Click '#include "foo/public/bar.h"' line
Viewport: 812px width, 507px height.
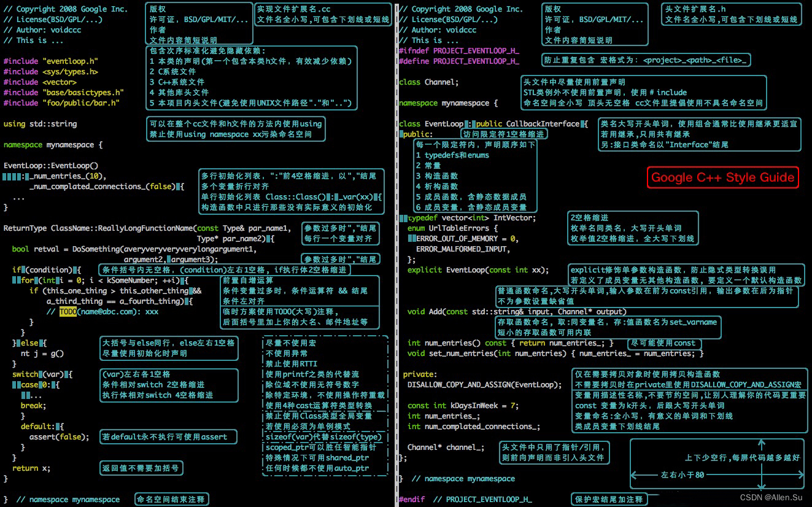click(61, 103)
